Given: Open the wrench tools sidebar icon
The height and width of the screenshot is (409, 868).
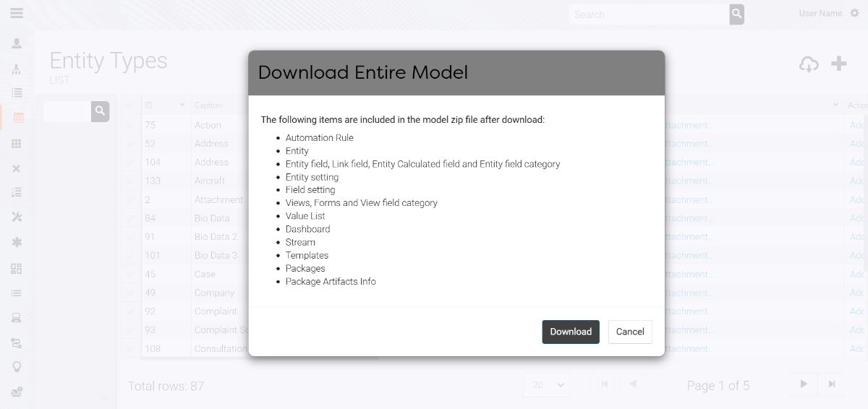Looking at the screenshot, I should pyautogui.click(x=17, y=217).
